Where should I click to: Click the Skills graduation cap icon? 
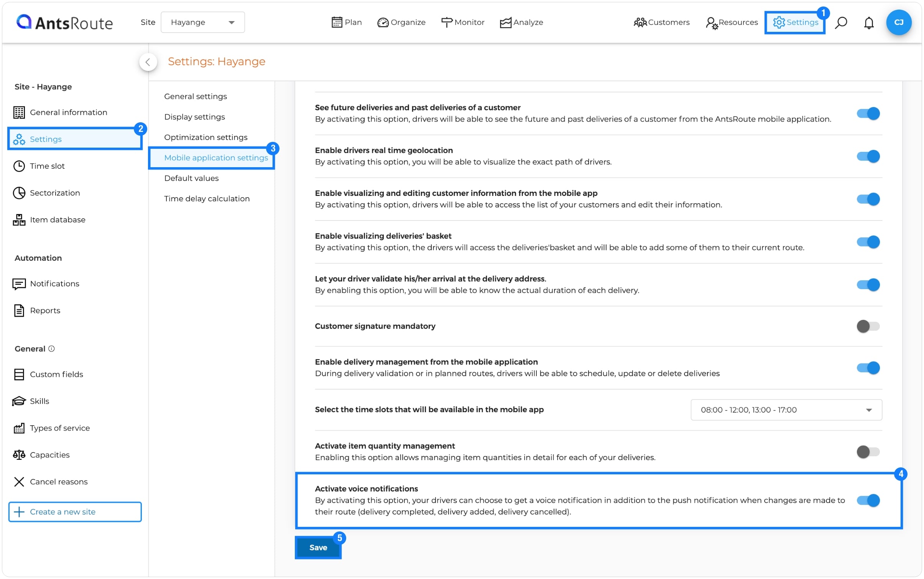pyautogui.click(x=19, y=401)
